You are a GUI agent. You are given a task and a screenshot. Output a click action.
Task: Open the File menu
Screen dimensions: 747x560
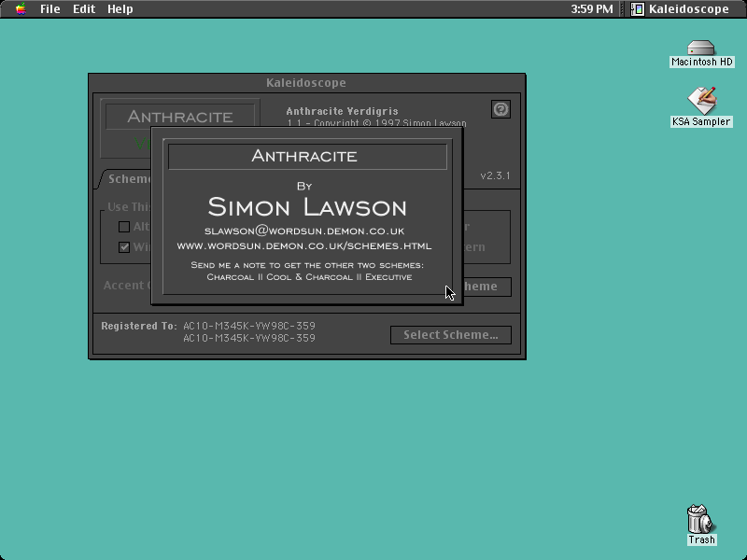pyautogui.click(x=49, y=8)
